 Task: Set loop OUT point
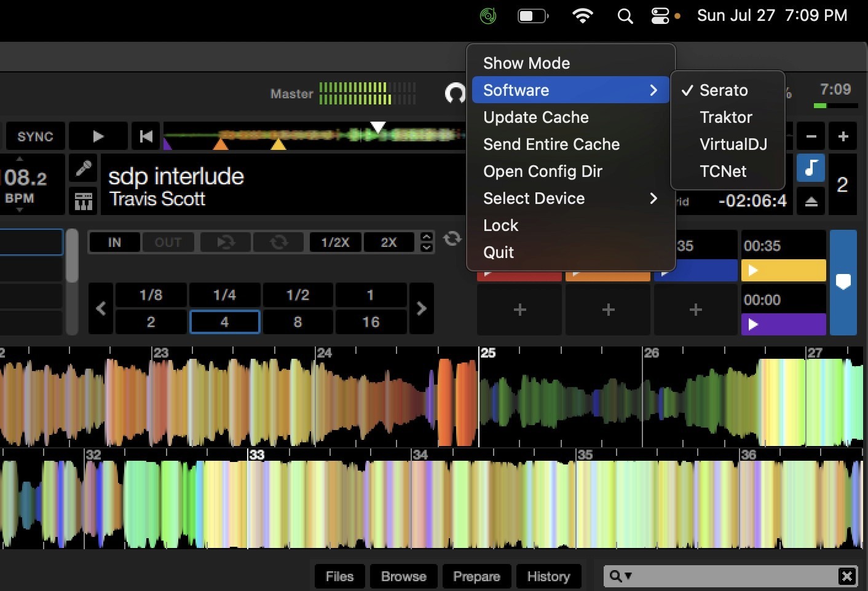click(168, 242)
